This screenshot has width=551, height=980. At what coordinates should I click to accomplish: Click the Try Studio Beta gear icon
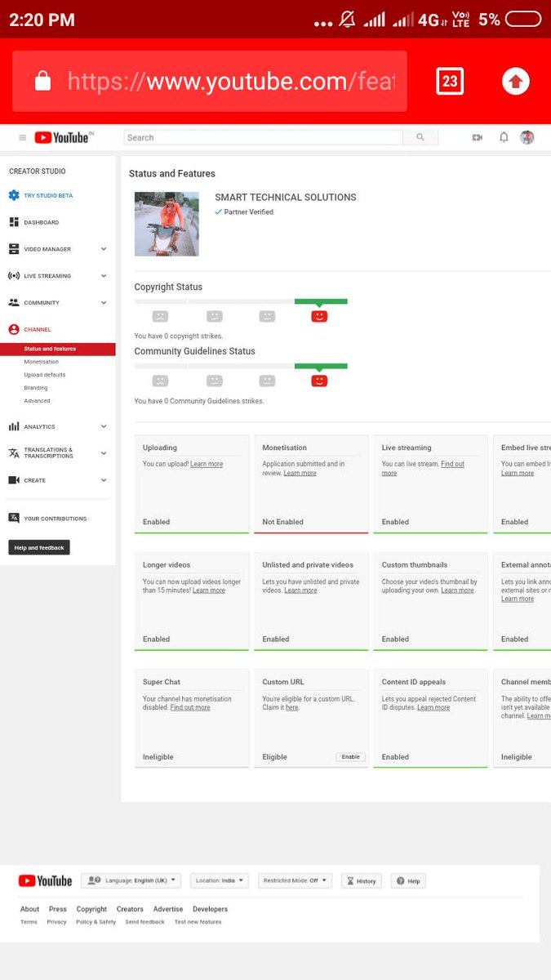14,195
